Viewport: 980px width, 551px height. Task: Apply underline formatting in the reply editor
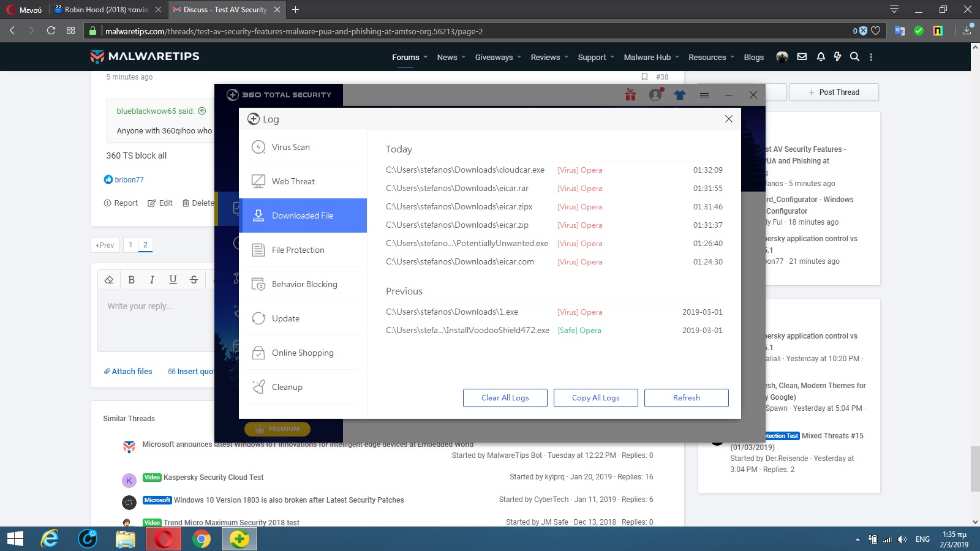pos(173,280)
